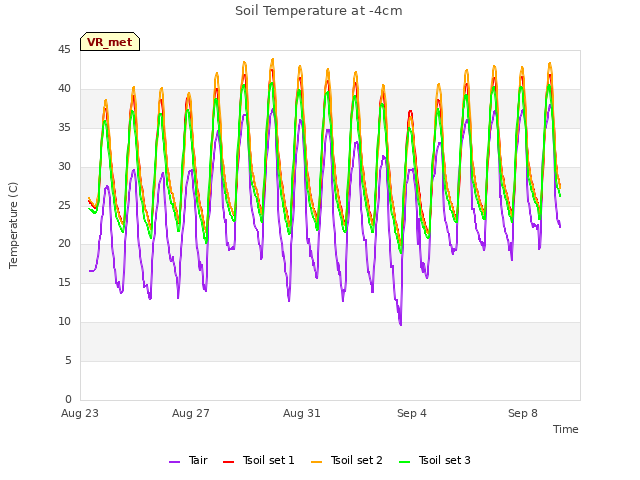Image resolution: width=640 pixels, height=480 pixels.
Task: Click the 'Aug 27' x-axis tick label
Action: [191, 413]
